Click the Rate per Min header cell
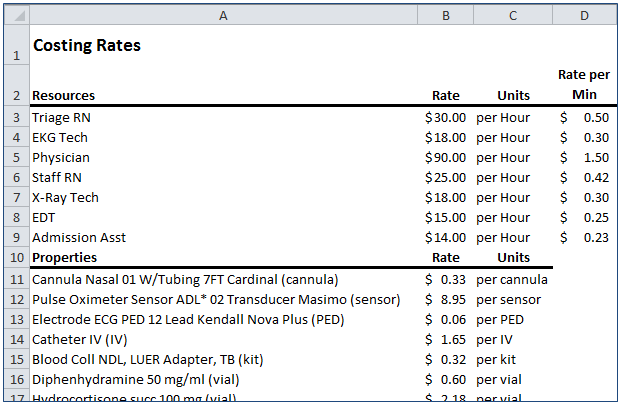Screen dimensions: 624x407 click(x=585, y=85)
